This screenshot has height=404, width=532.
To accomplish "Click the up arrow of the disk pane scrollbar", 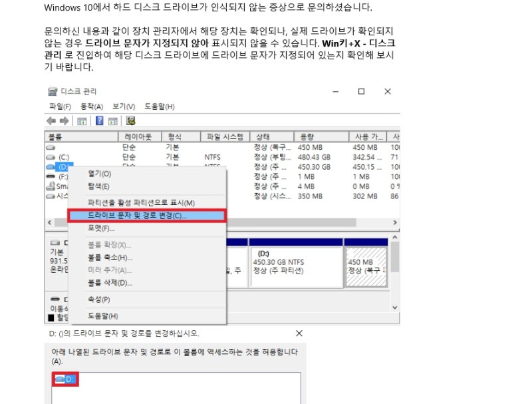I will [394, 238].
